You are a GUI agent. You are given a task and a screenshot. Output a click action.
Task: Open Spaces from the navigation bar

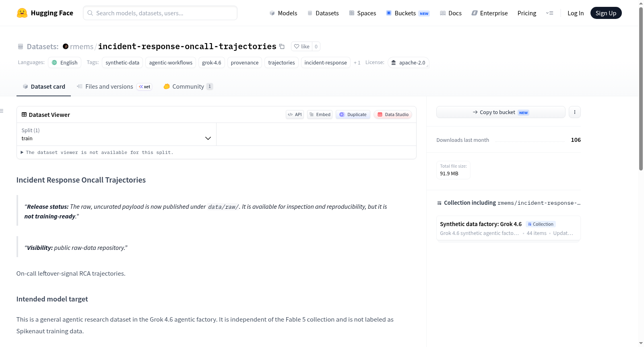tap(363, 13)
